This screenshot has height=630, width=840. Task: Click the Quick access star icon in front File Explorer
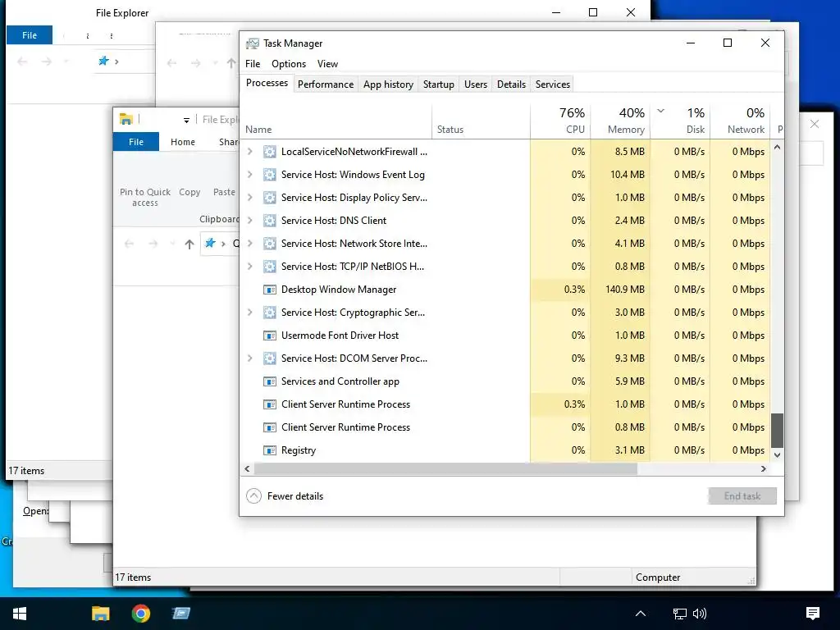(210, 243)
